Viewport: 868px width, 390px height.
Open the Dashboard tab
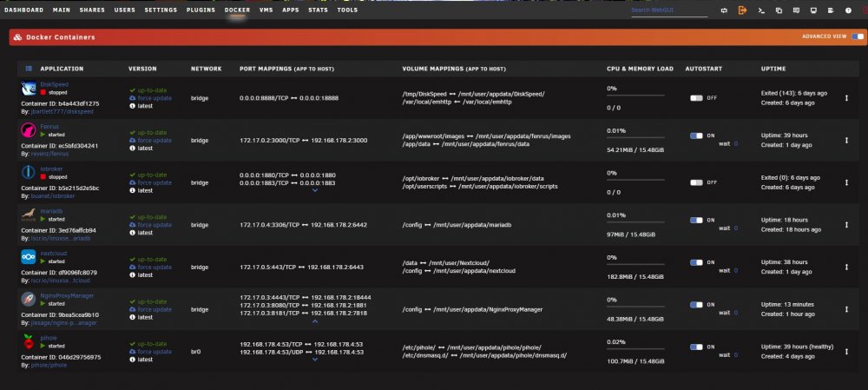point(23,10)
